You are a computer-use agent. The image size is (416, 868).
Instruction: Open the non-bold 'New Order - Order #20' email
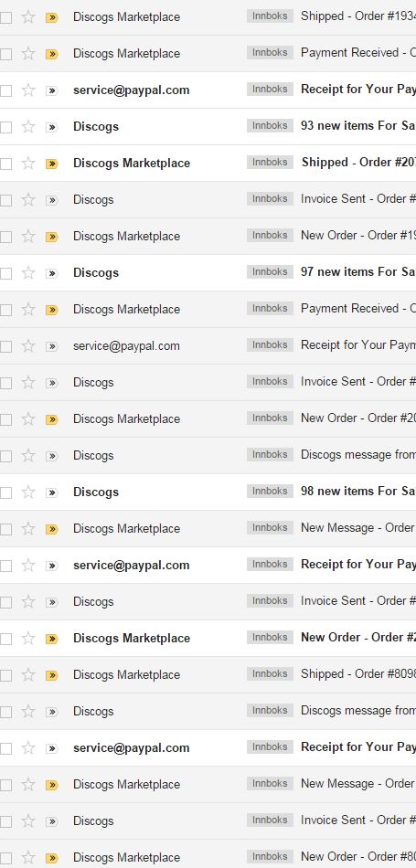(x=358, y=418)
